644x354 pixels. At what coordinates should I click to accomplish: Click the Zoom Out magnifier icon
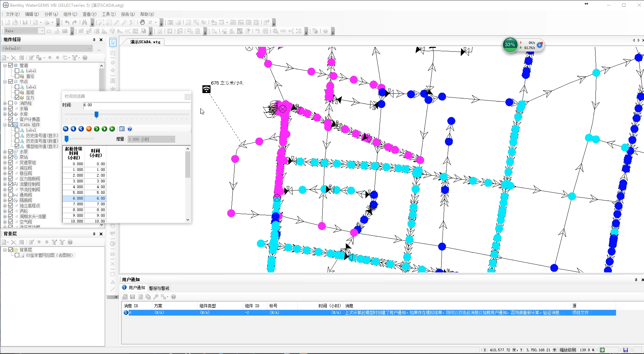tap(124, 22)
